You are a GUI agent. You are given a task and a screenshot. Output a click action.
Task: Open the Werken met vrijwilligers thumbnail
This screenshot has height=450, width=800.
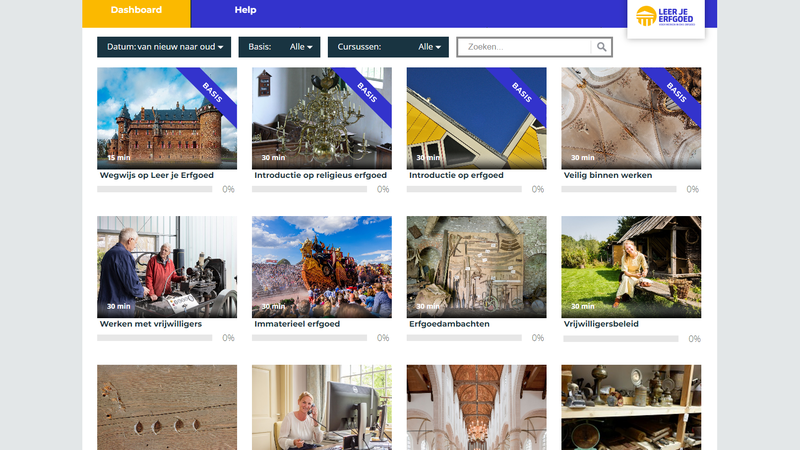click(x=167, y=266)
